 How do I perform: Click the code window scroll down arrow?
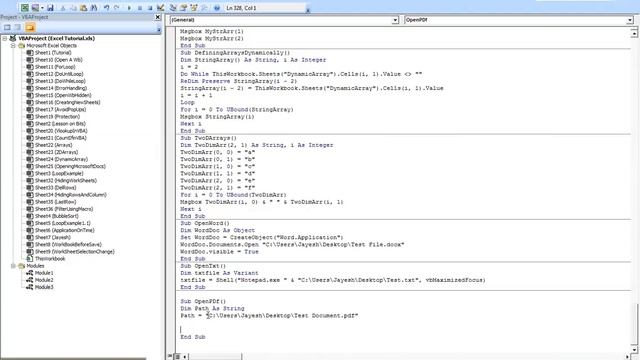[634, 349]
